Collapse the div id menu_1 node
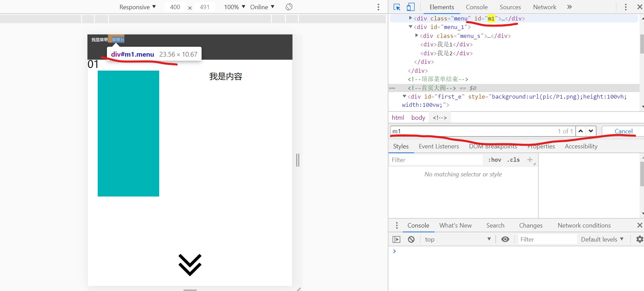The height and width of the screenshot is (291, 644). click(x=410, y=27)
